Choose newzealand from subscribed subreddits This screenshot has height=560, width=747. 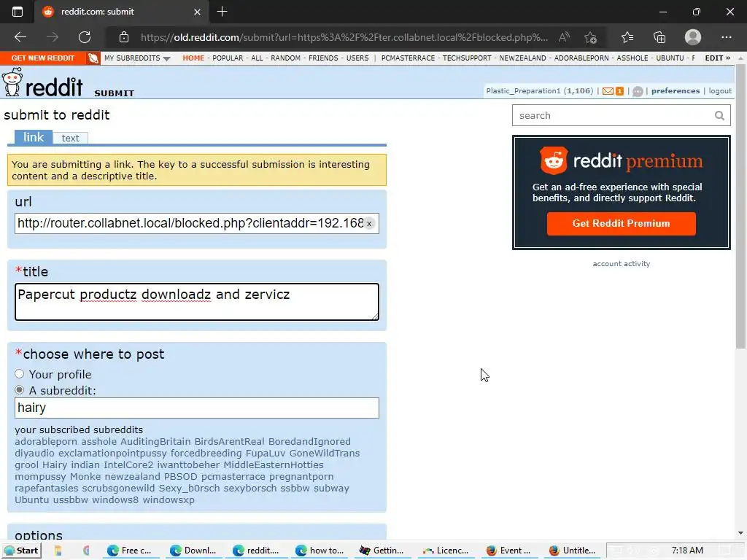point(133,477)
